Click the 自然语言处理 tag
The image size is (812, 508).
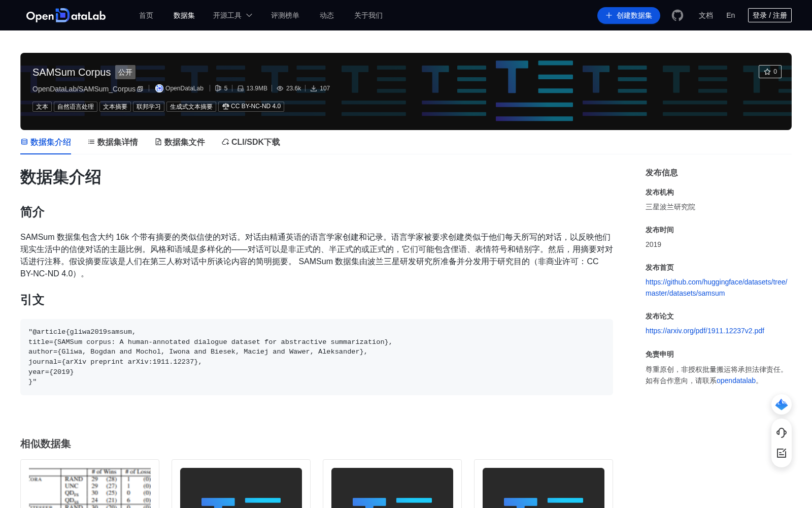point(76,107)
